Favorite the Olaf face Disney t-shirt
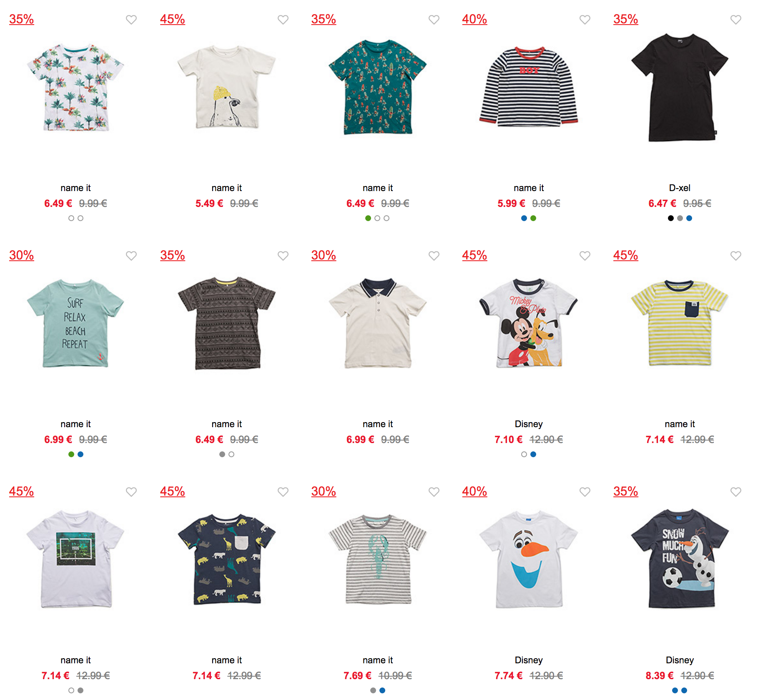Viewport: 773px width, 700px height. (x=585, y=492)
